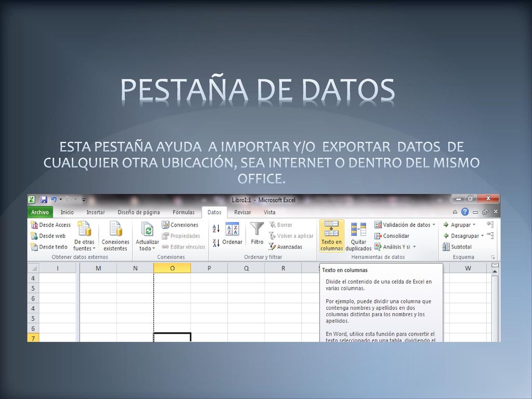Select column P header
This screenshot has height=399, width=532.
[209, 269]
